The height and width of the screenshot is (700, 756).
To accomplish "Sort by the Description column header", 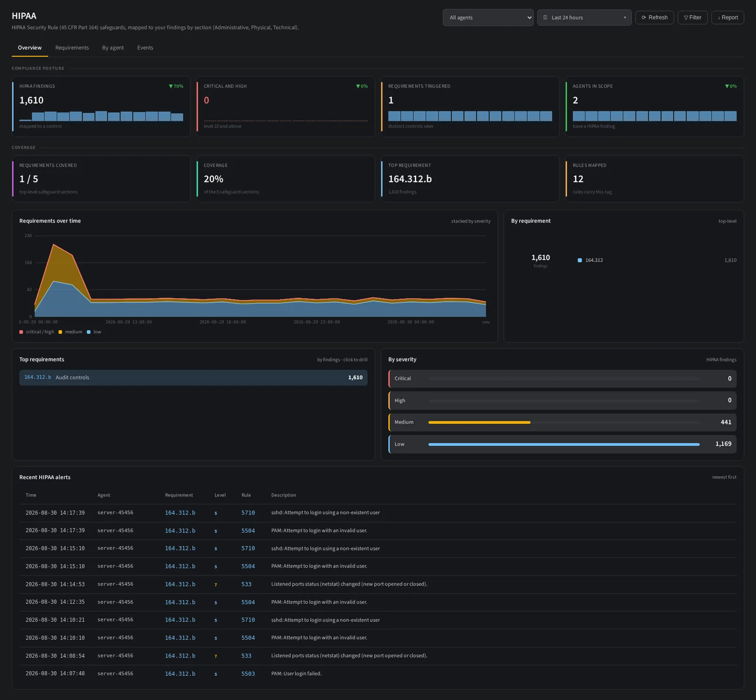I will pos(283,495).
